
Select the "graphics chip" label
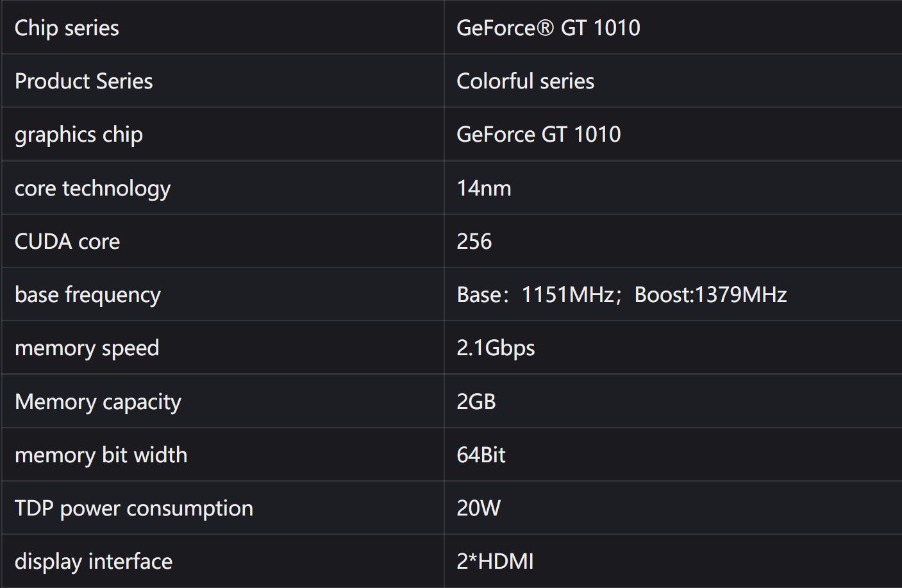[x=78, y=135]
